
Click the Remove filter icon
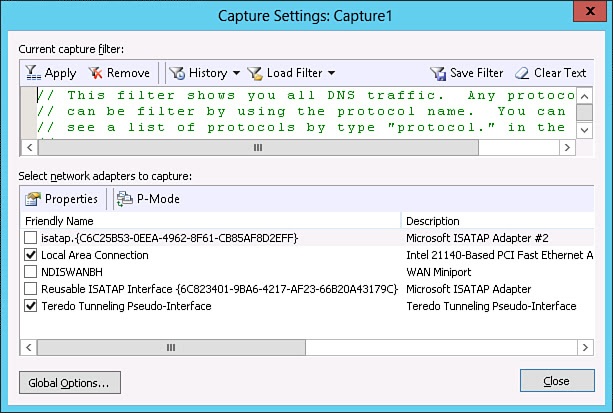(x=95, y=73)
